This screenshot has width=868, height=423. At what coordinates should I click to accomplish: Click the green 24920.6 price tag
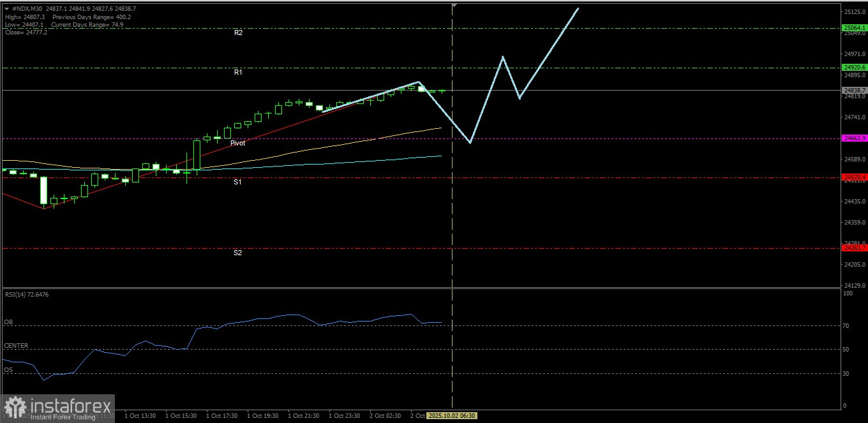pos(854,68)
